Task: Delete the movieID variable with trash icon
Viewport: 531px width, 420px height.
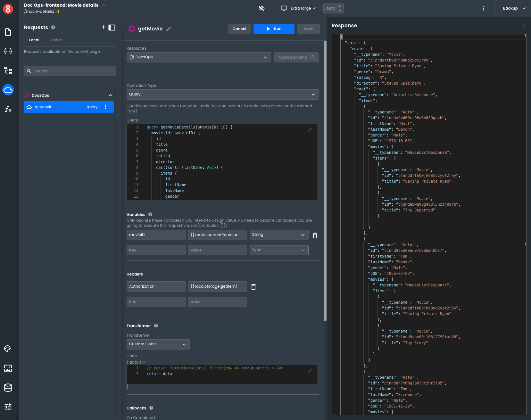Action: point(315,235)
